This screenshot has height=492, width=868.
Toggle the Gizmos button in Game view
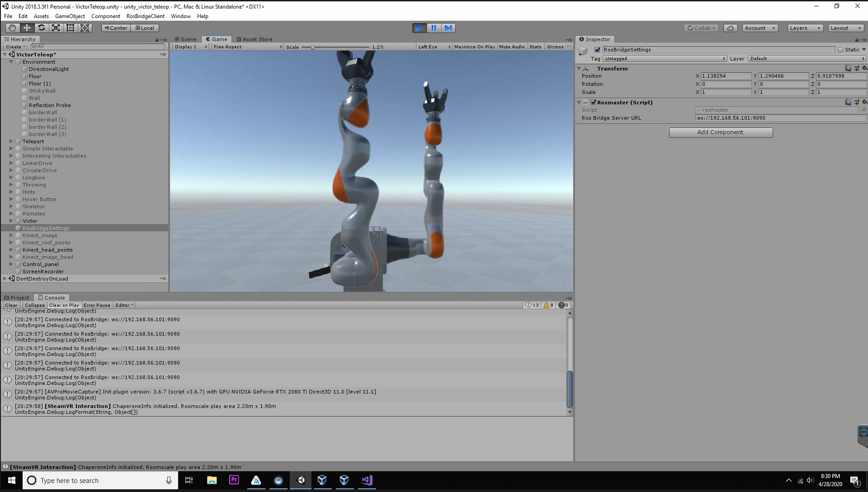coord(554,47)
